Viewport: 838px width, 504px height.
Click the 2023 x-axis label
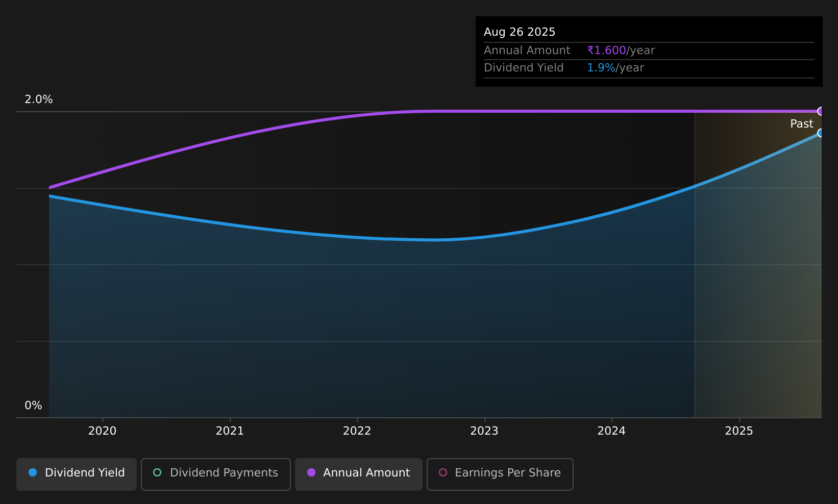pyautogui.click(x=484, y=431)
